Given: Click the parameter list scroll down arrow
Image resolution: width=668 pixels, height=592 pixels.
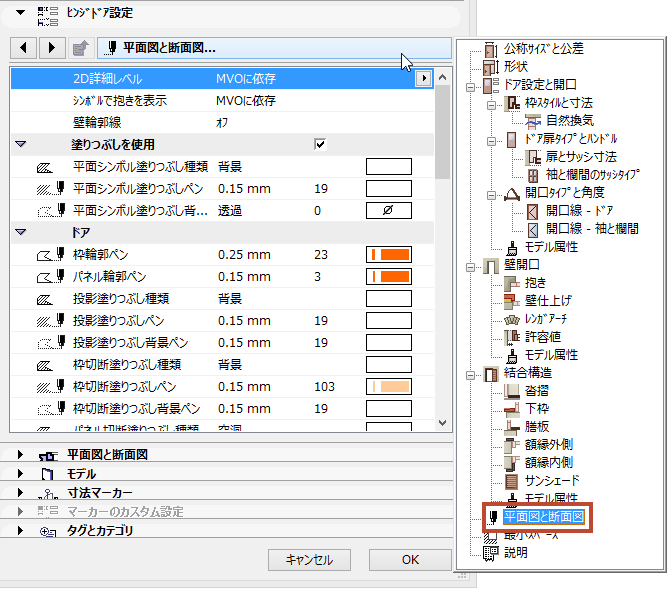Looking at the screenshot, I should [442, 423].
